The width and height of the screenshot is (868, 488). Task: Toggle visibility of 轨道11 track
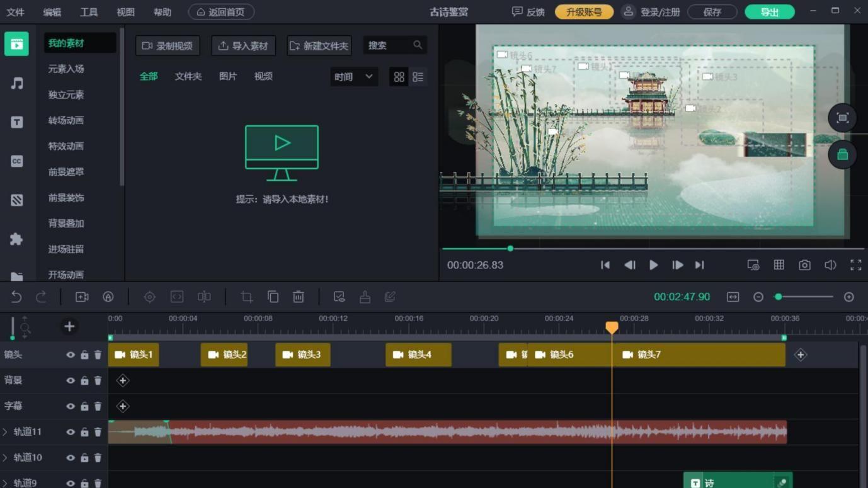pos(71,432)
